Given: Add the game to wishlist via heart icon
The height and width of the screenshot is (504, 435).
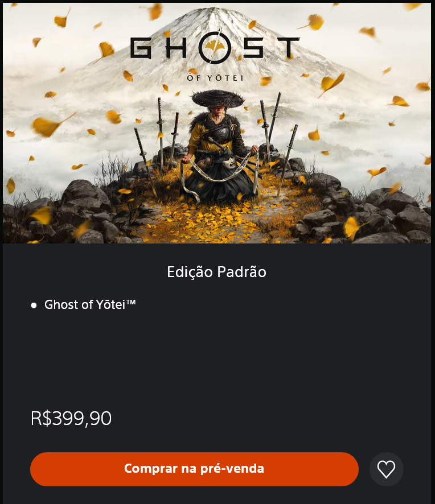Looking at the screenshot, I should click(x=386, y=469).
